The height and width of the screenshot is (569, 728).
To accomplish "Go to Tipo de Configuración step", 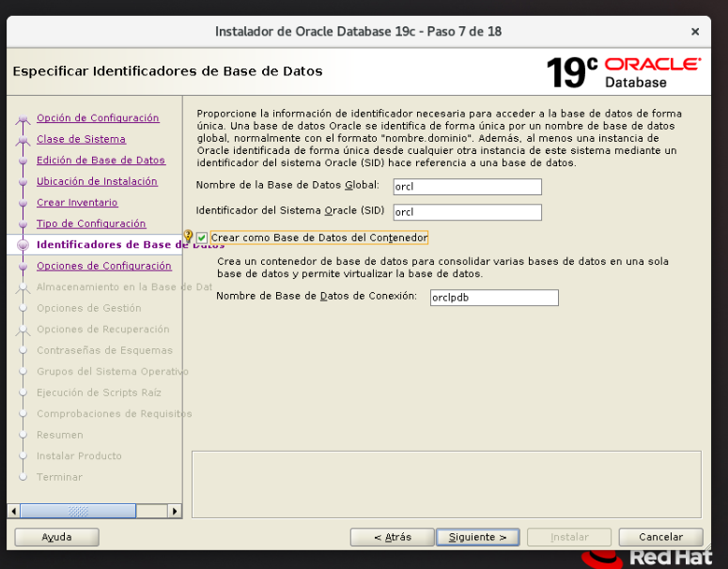I will pos(91,223).
